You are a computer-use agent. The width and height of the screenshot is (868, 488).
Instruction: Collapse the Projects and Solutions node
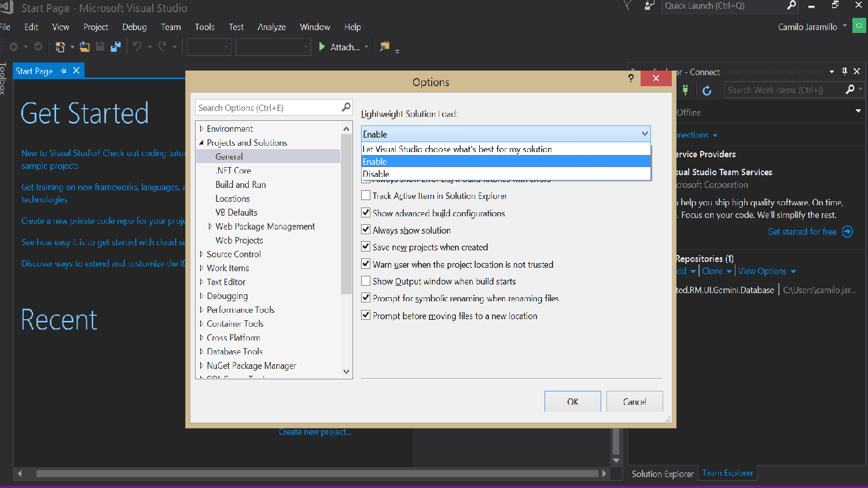201,142
